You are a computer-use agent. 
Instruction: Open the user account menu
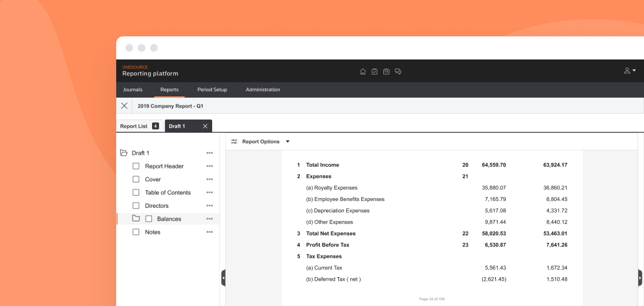630,70
